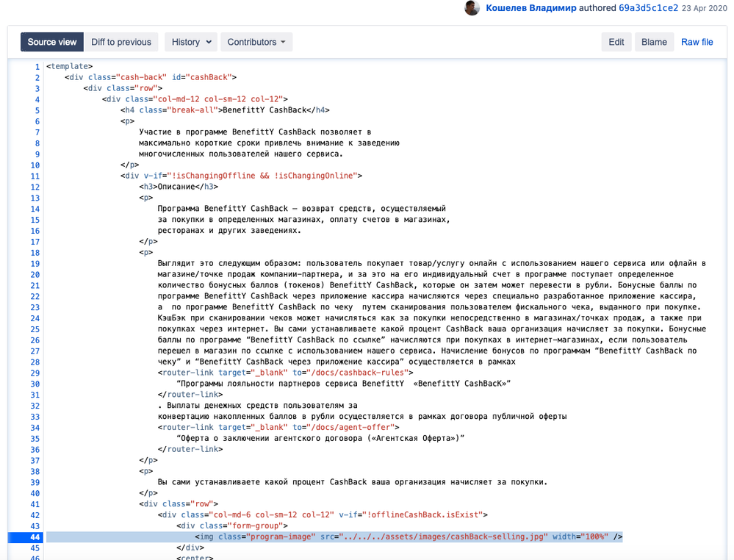Open commit 69a3d5c1ce2
Image resolution: width=734 pixels, height=560 pixels.
tap(648, 8)
